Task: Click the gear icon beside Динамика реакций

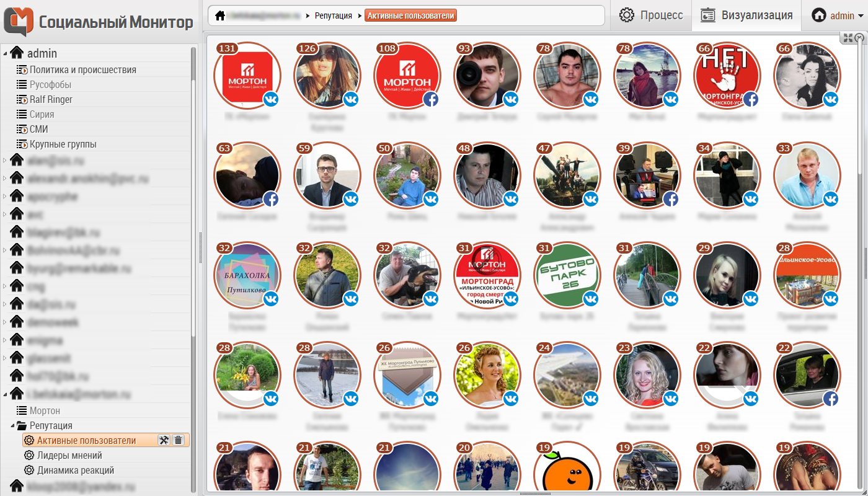Action: (x=29, y=470)
